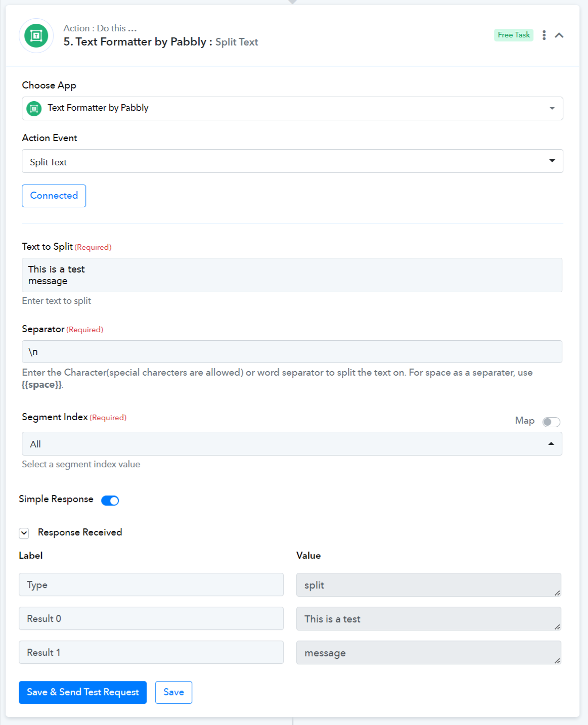This screenshot has width=588, height=725.
Task: Open the Choose App dropdown
Action: (x=292, y=108)
